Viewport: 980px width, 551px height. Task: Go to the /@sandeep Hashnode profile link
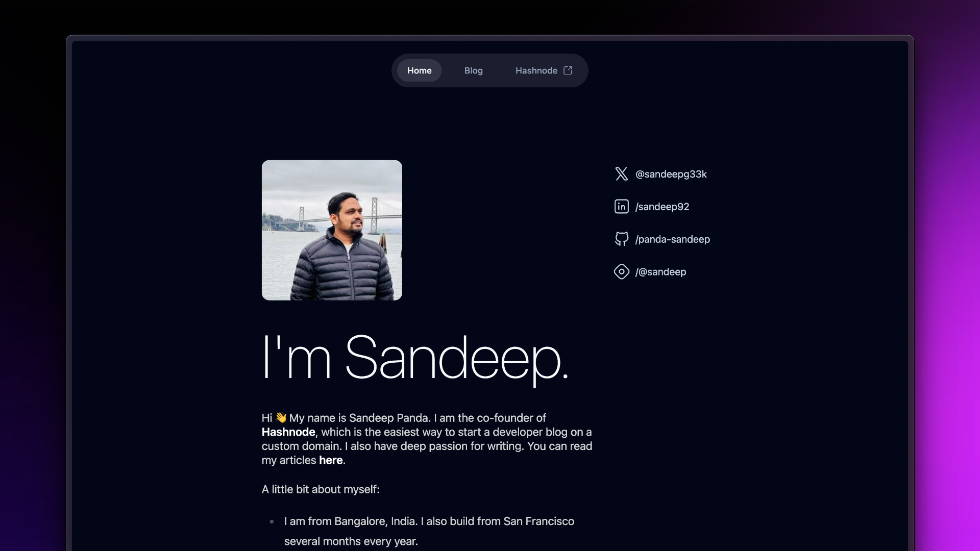660,272
